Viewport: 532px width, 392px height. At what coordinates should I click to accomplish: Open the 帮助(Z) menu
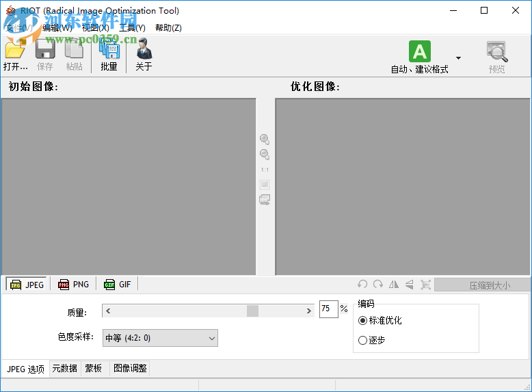coord(168,28)
